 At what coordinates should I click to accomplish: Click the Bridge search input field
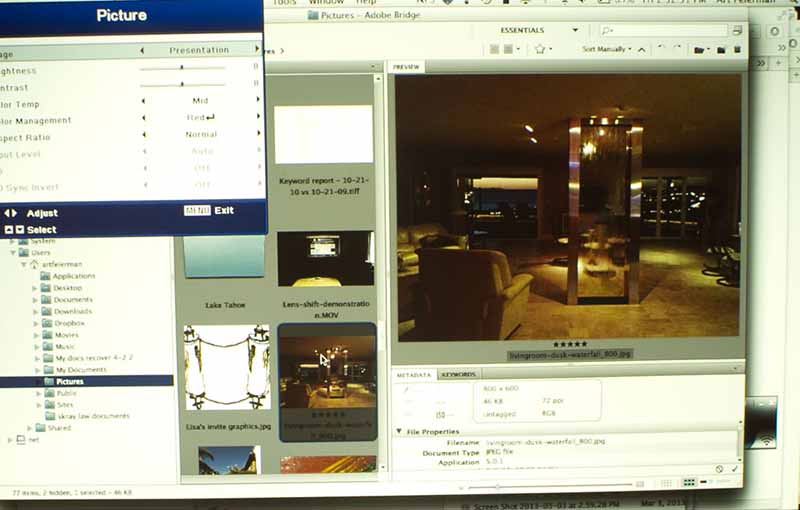click(663, 31)
